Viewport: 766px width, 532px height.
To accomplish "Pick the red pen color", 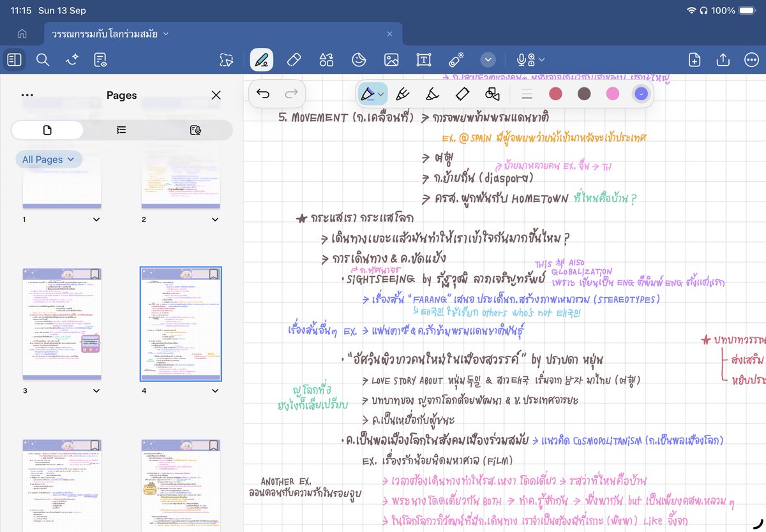I will click(x=556, y=94).
